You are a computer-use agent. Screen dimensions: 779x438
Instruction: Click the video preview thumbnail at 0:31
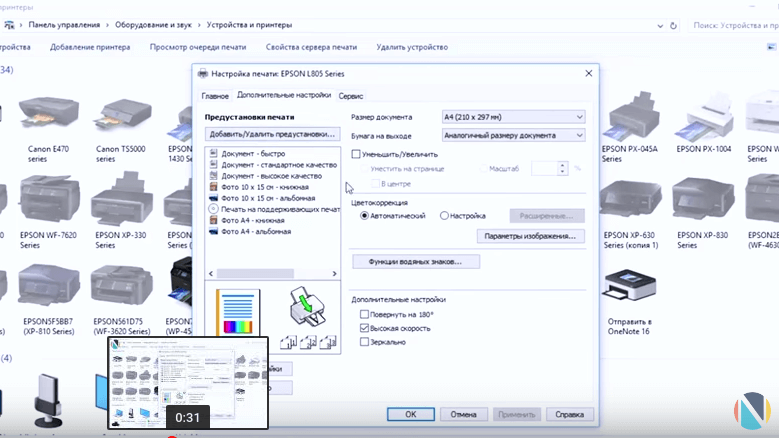pyautogui.click(x=188, y=383)
